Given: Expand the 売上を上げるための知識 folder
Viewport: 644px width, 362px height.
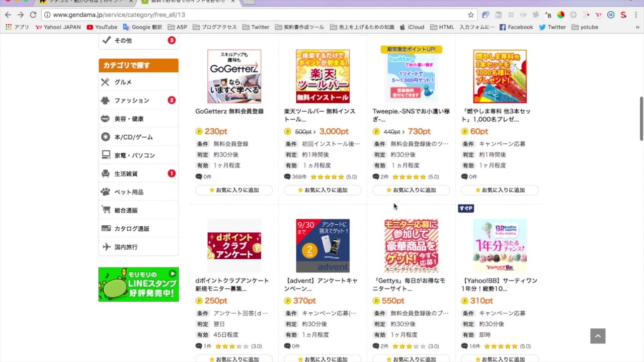Looking at the screenshot, I should [362, 27].
